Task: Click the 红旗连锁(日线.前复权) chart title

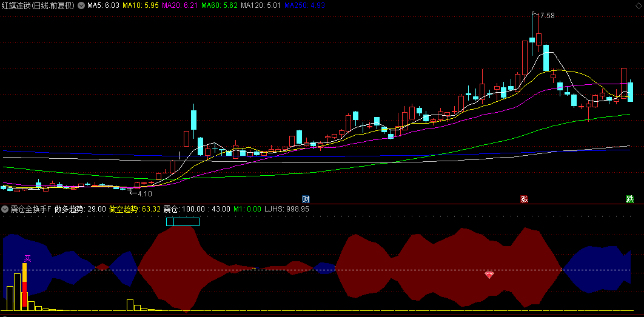Action: (38, 5)
